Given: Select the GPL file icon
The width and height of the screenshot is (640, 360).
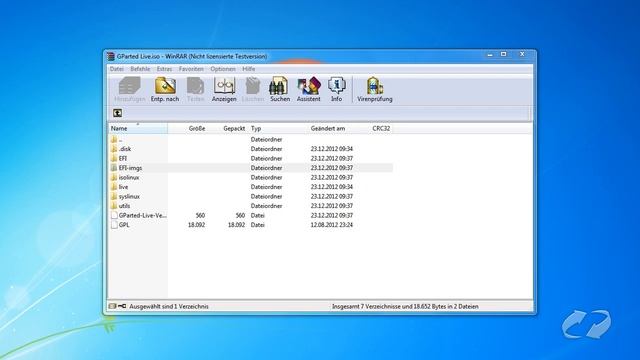Looking at the screenshot, I should tap(114, 225).
